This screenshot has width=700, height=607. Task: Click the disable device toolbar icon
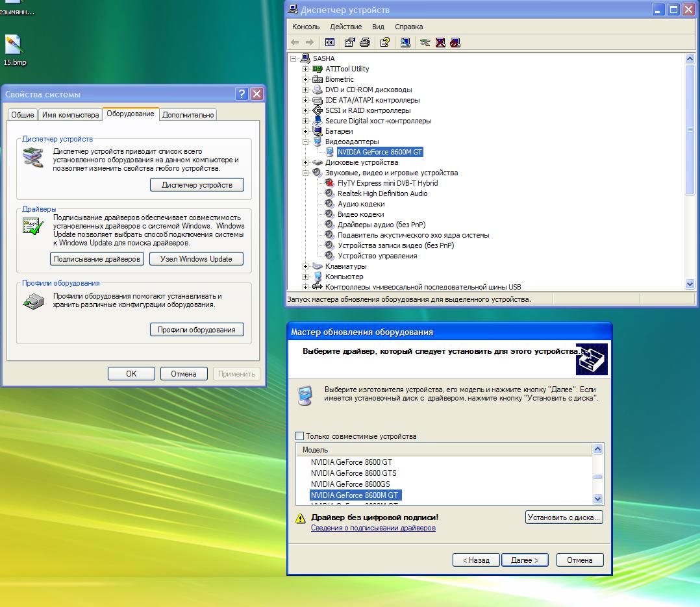(455, 42)
